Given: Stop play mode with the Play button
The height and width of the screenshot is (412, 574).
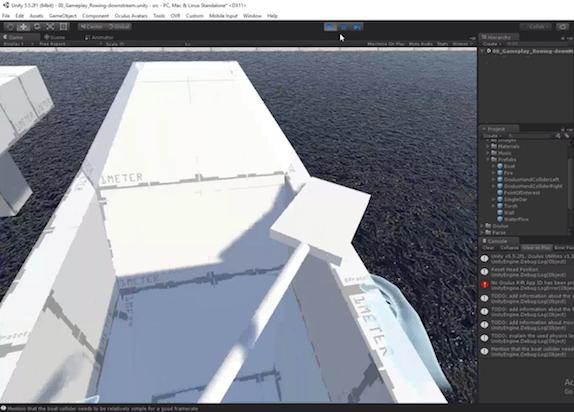Looking at the screenshot, I should click(330, 27).
